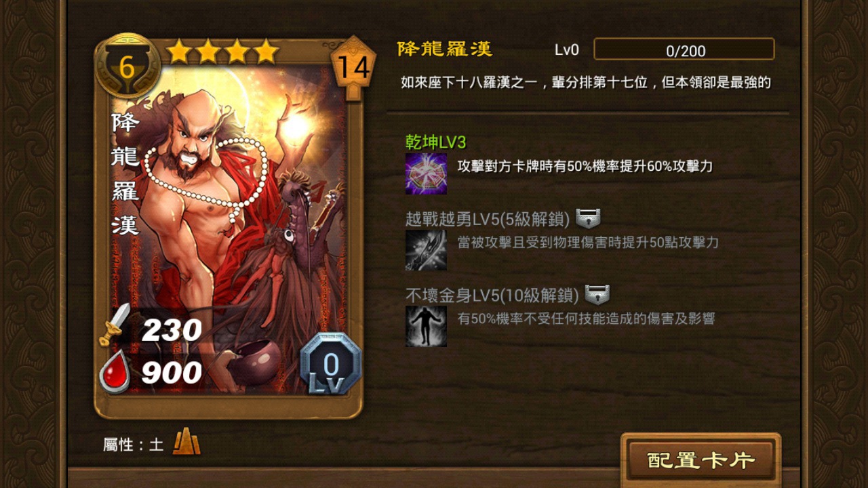Click the earth attribute mountain icon
868x488 pixels.
tap(186, 443)
